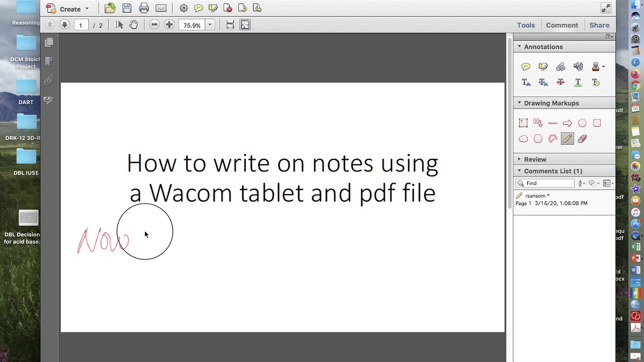
Task: Zoom in with the plus button
Action: pyautogui.click(x=169, y=25)
